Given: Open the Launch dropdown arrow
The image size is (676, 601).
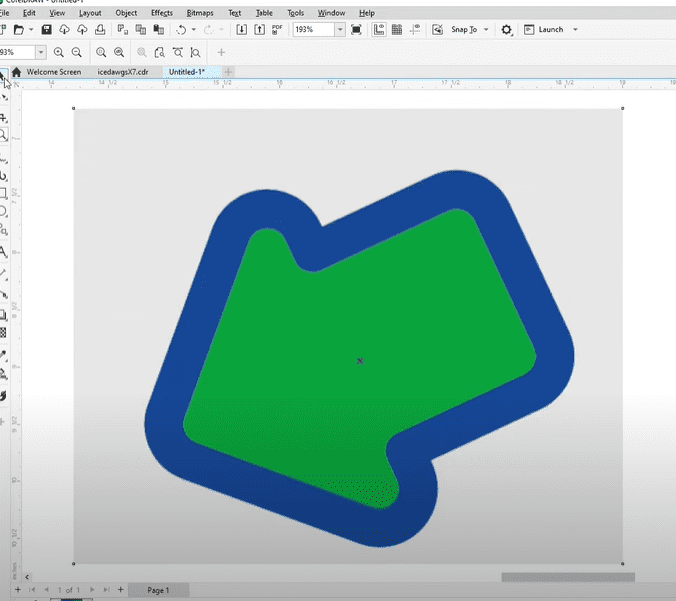Looking at the screenshot, I should 576,30.
